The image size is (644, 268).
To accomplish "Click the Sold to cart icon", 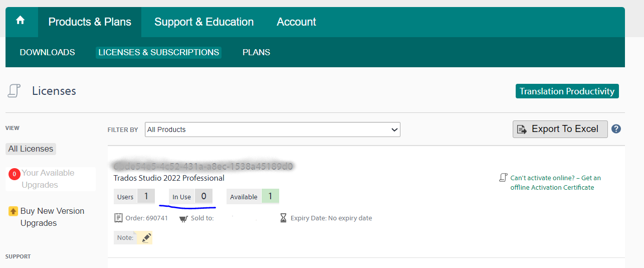I will click(183, 218).
